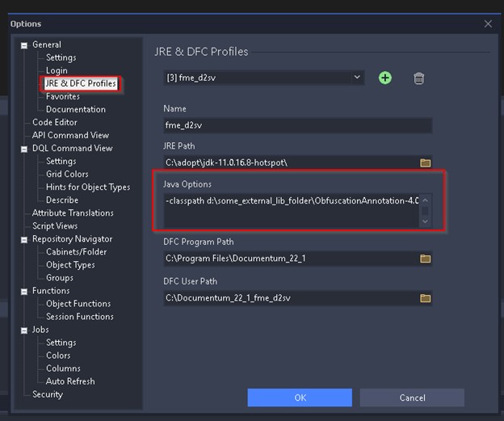Click inside the Name text field
The height and width of the screenshot is (421, 504).
pyautogui.click(x=297, y=125)
